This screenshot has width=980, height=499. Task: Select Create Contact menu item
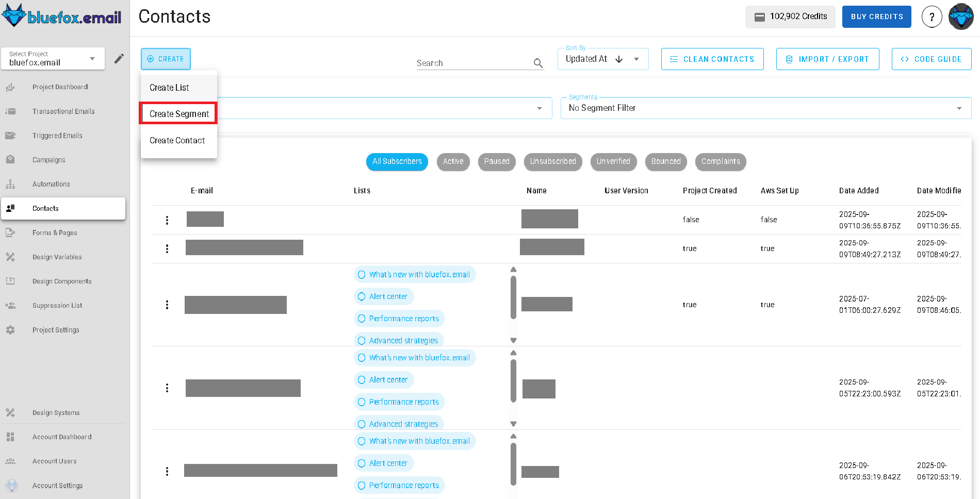pyautogui.click(x=177, y=140)
